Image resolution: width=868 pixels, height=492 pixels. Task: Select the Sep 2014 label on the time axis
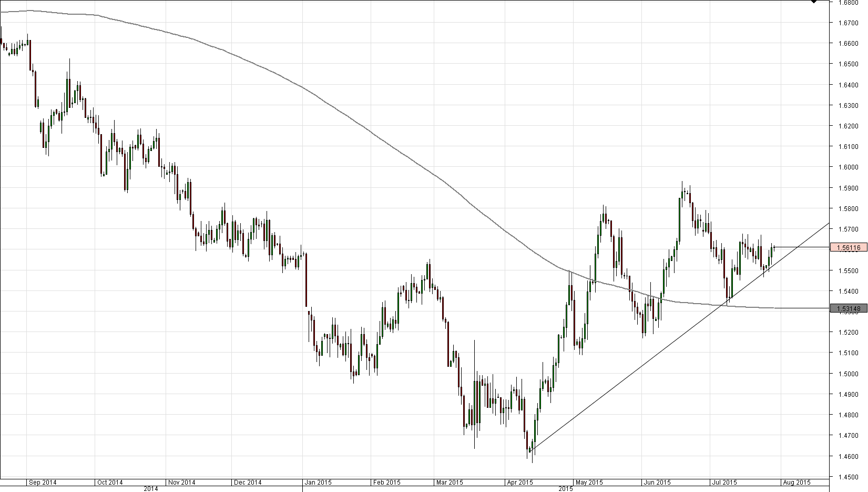(43, 482)
